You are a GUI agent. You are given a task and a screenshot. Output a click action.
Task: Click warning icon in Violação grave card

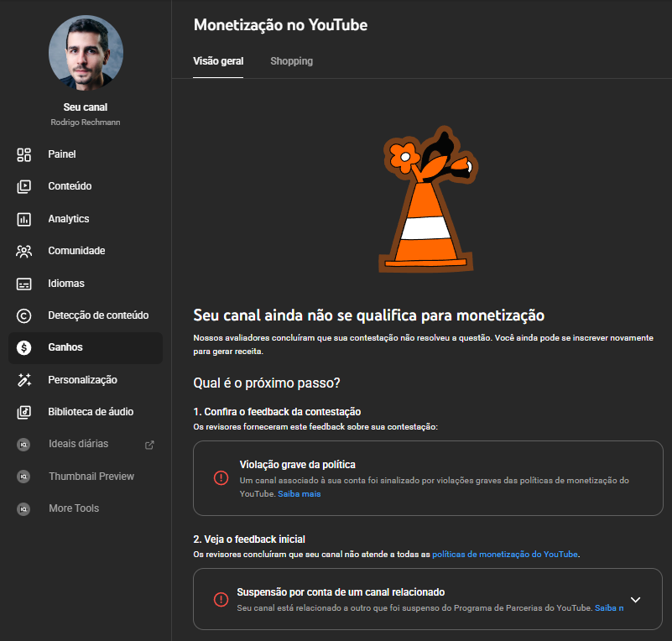point(221,477)
